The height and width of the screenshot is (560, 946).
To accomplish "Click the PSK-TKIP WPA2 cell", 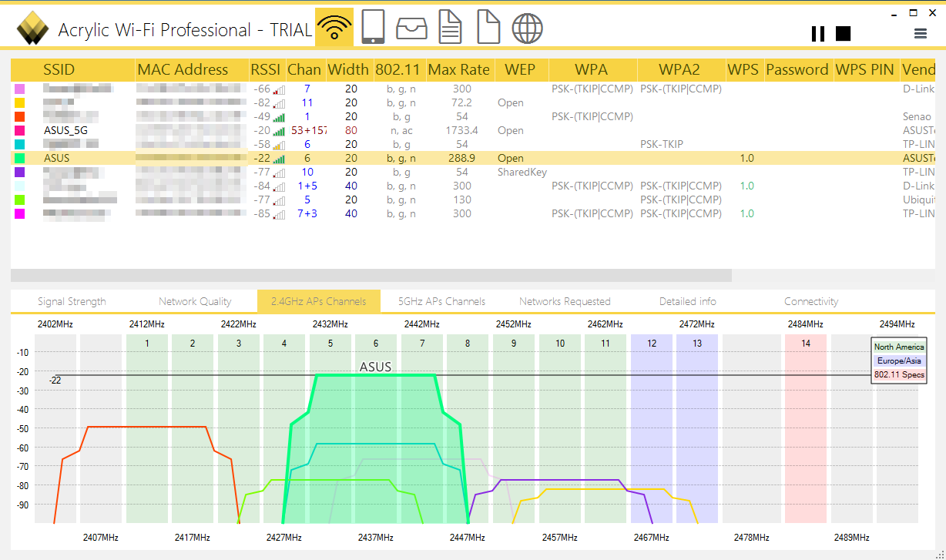I will 662,144.
